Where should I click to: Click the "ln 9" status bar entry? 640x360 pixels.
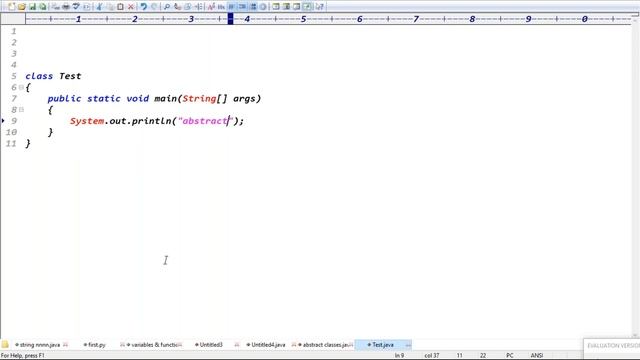(399, 356)
